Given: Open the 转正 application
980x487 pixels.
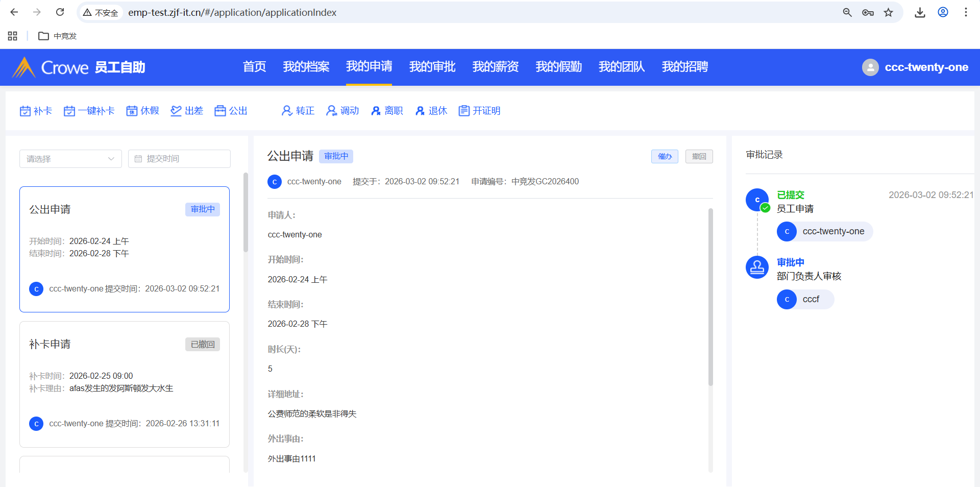Looking at the screenshot, I should click(x=298, y=111).
